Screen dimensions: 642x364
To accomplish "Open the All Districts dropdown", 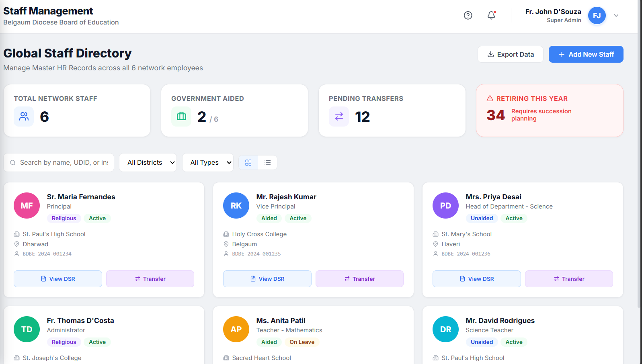I will click(148, 162).
